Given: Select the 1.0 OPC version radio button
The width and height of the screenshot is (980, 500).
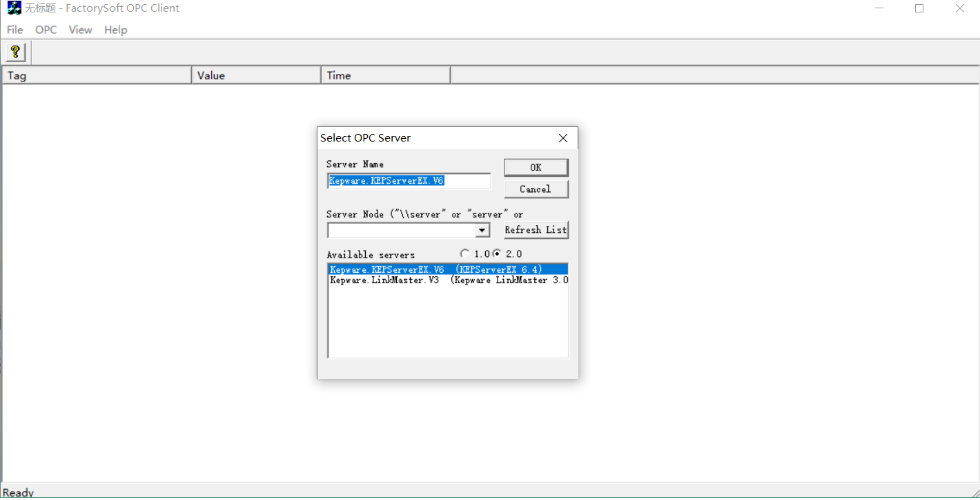Looking at the screenshot, I should [x=464, y=254].
